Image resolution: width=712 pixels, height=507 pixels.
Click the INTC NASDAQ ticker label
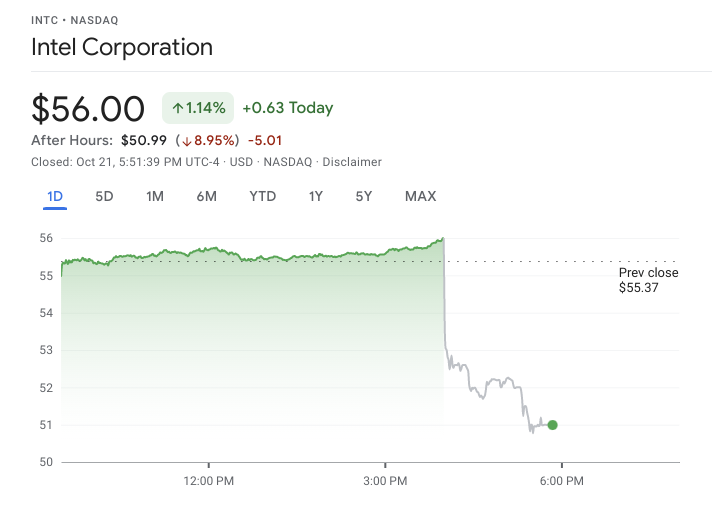[x=74, y=20]
